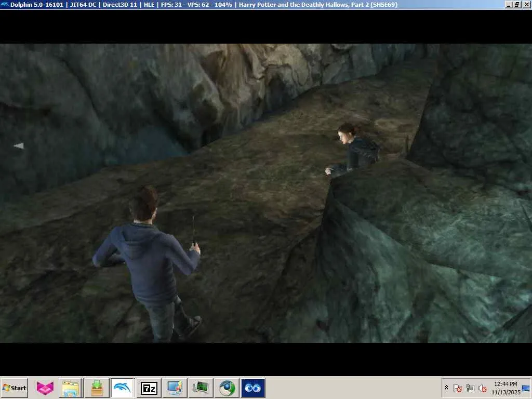Screen dimensions: 532x399
Task: Click Harry in the blue hoodie
Action: point(148,263)
